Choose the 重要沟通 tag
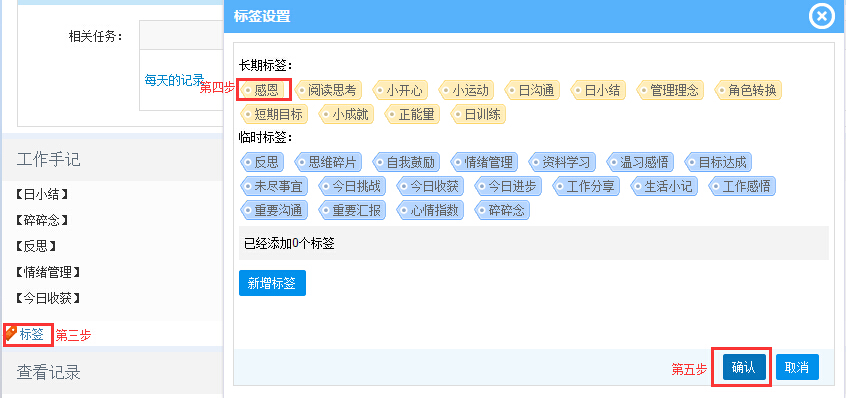The width and height of the screenshot is (846, 398). point(274,210)
